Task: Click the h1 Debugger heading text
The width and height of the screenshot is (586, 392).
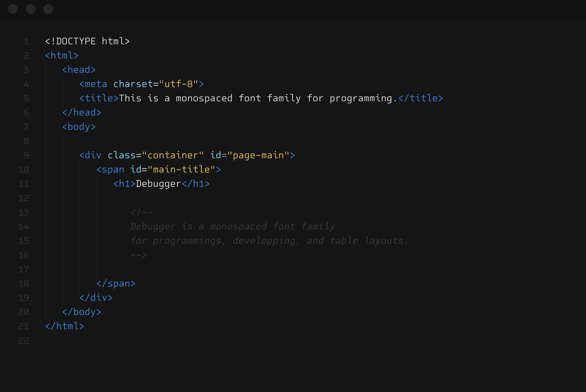Action: [x=158, y=183]
